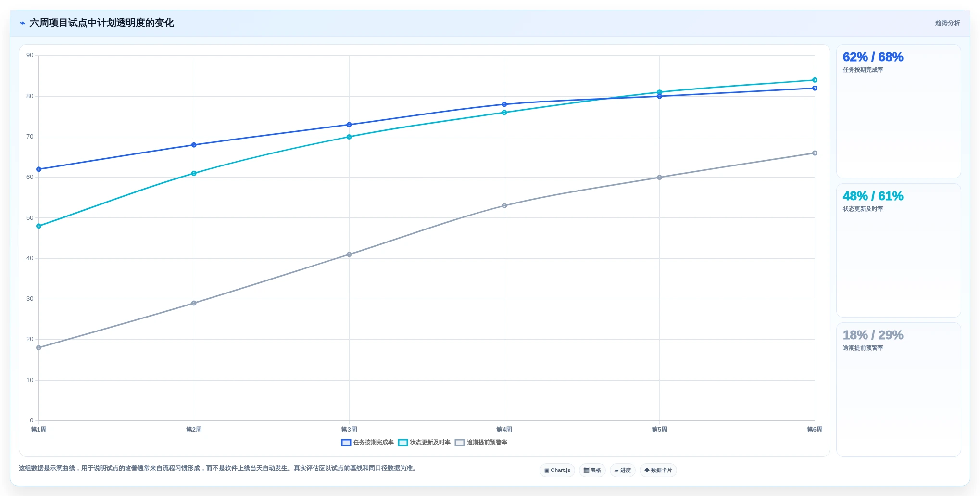
Task: Toggle the 任务按期完成率 legend entry
Action: point(367,443)
